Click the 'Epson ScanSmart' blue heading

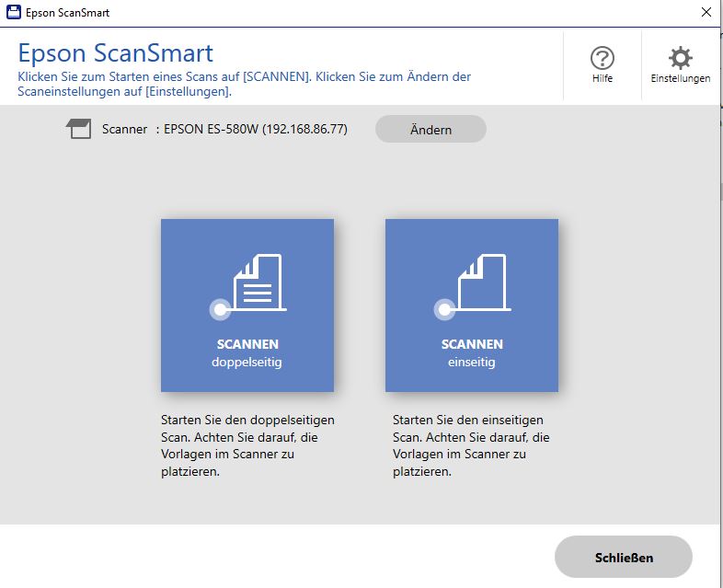(x=115, y=52)
